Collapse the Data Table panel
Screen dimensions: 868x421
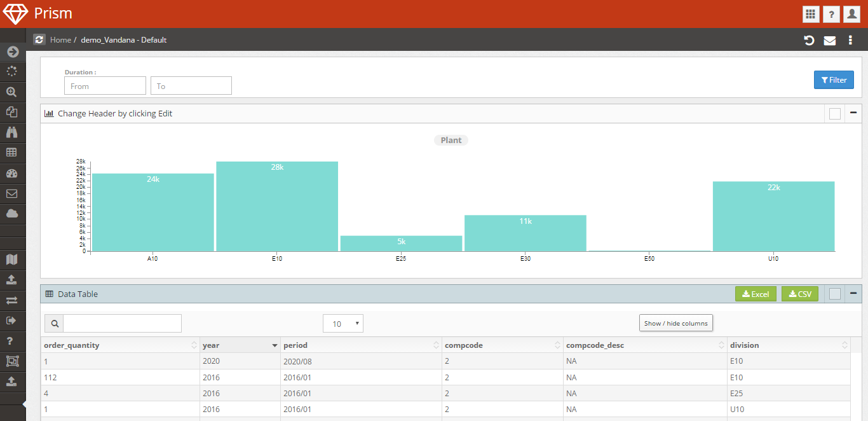click(x=853, y=293)
